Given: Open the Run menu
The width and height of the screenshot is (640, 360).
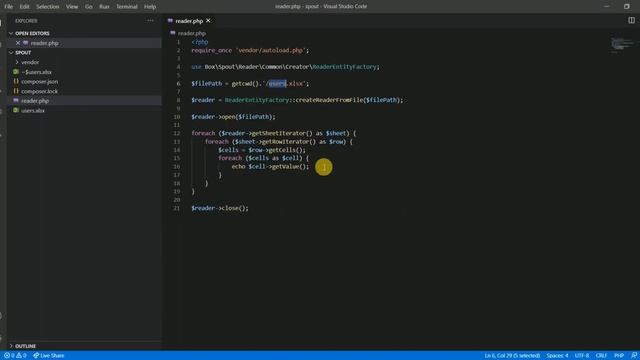Looking at the screenshot, I should click(104, 7).
